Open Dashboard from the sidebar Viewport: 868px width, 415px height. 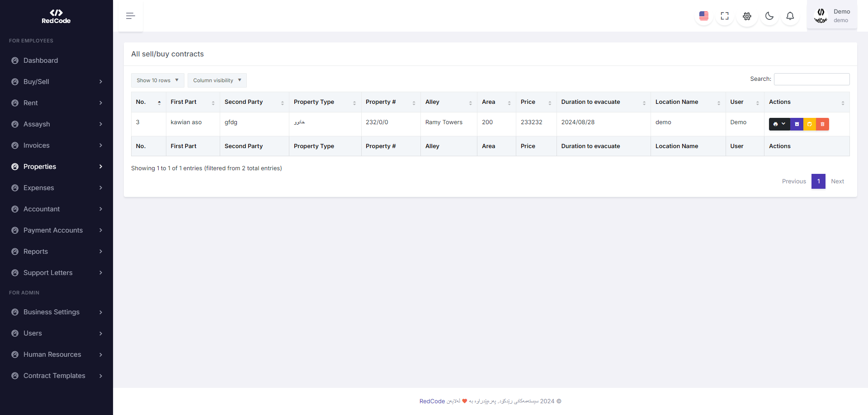coord(41,61)
